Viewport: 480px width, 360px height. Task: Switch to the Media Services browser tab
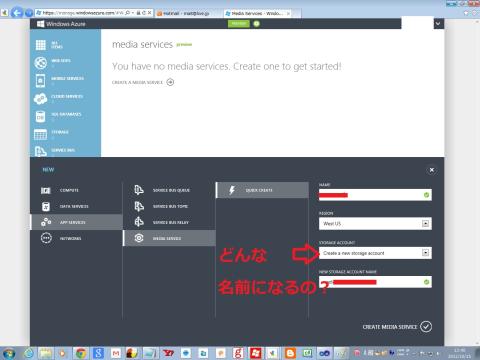pyautogui.click(x=257, y=13)
